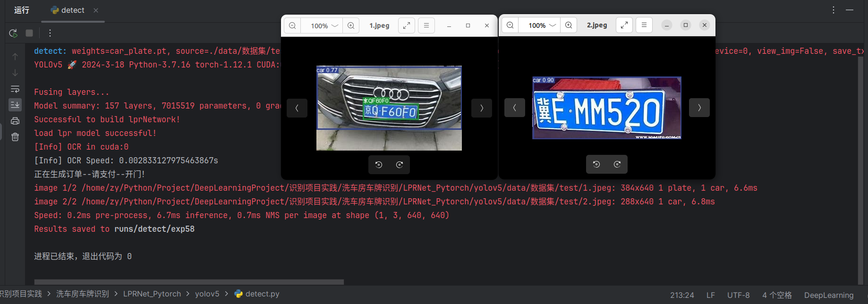The width and height of the screenshot is (868, 304).
Task: Change UTF-8 file encoding
Action: tap(739, 295)
